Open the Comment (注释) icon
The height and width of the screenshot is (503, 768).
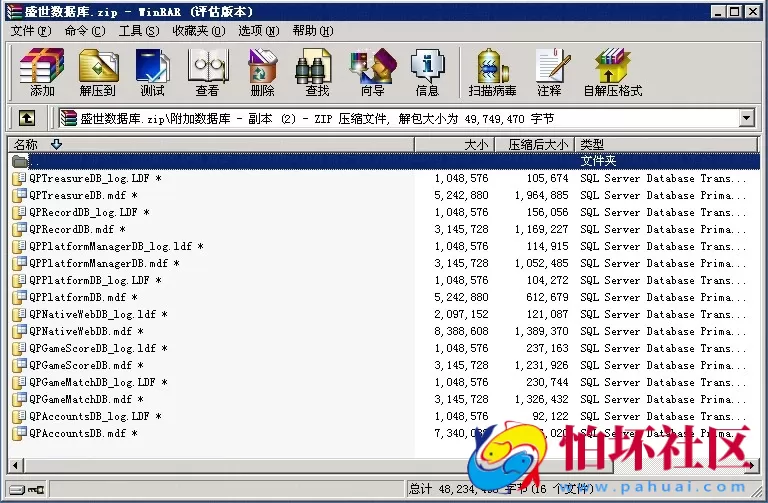(551, 72)
